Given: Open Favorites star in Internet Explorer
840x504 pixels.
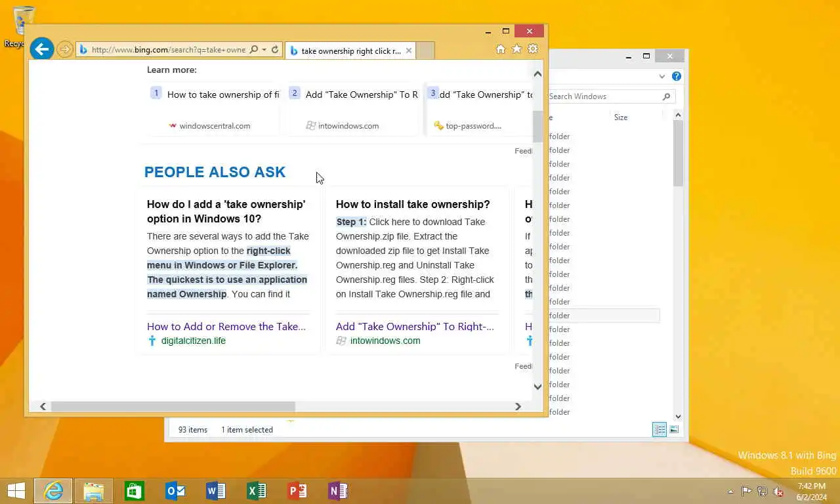Looking at the screenshot, I should (516, 49).
